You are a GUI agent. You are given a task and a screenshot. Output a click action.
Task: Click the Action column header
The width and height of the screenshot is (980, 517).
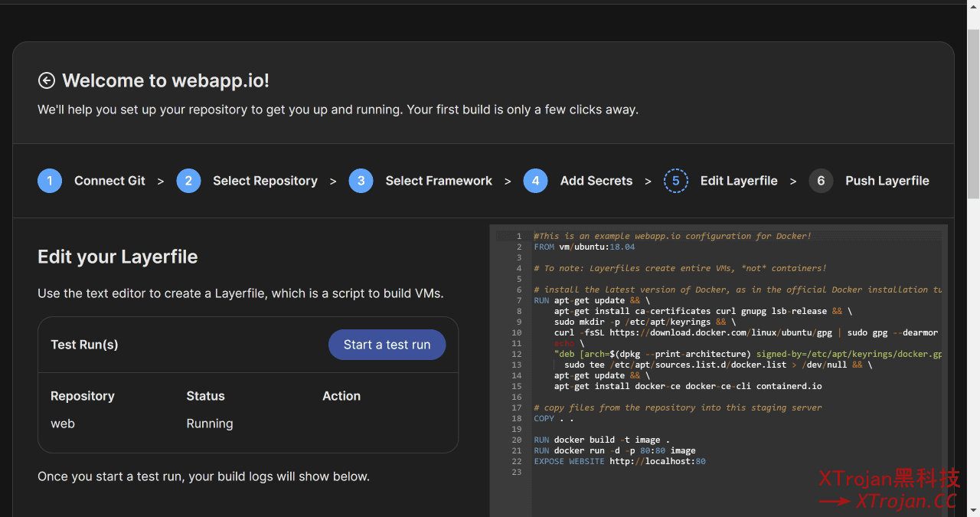pyautogui.click(x=341, y=396)
